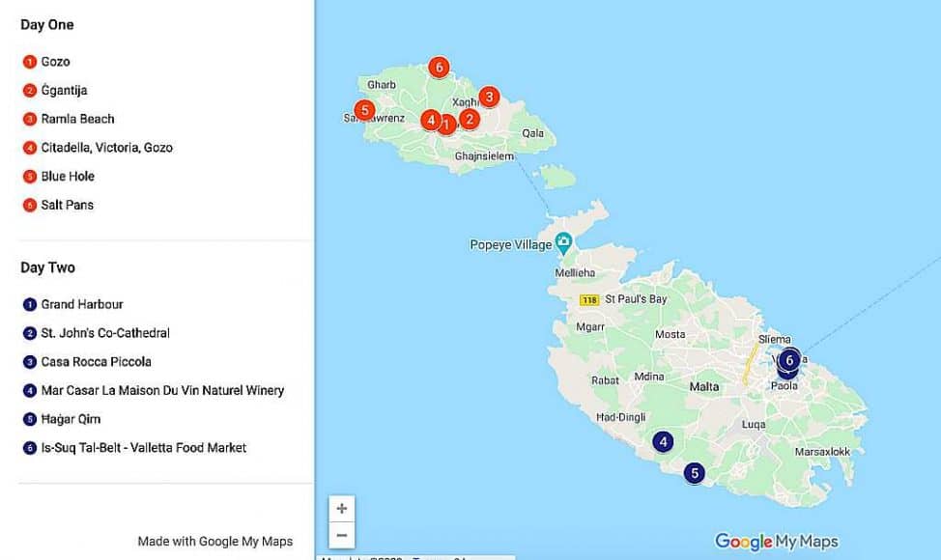Click blue marker 6 near Valletta

pos(789,360)
